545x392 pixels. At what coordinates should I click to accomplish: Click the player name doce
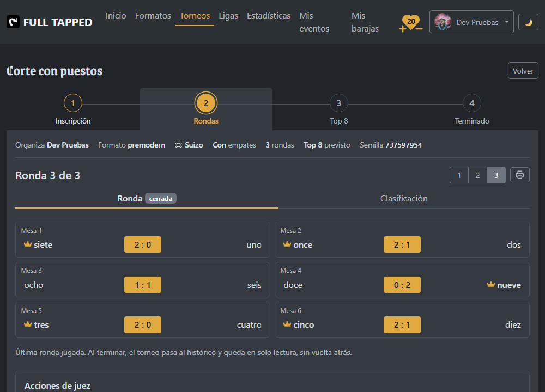[293, 285]
